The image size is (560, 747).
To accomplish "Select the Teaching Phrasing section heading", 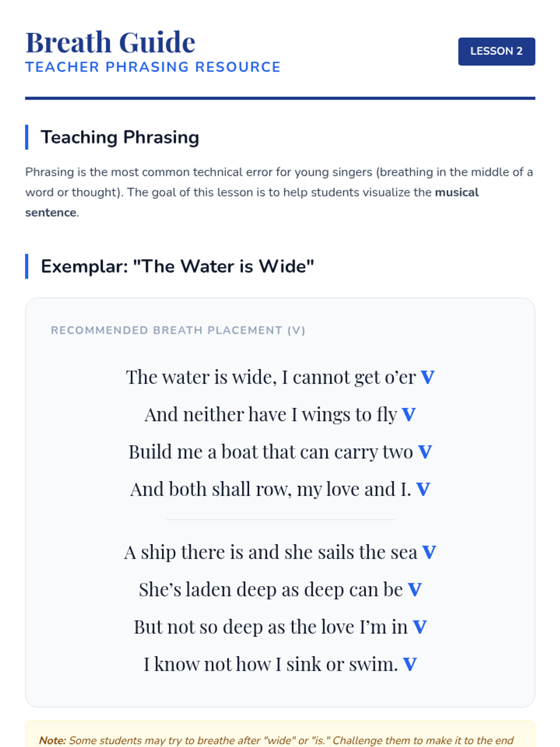I will pos(120,137).
